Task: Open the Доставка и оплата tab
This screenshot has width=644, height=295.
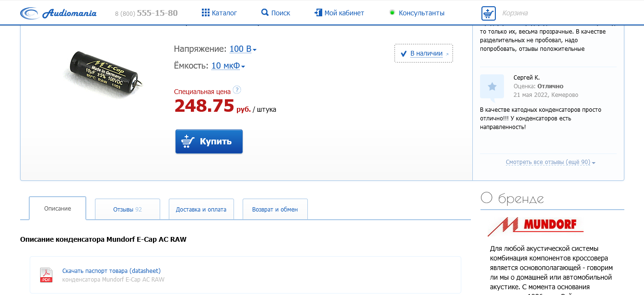Action: click(201, 209)
